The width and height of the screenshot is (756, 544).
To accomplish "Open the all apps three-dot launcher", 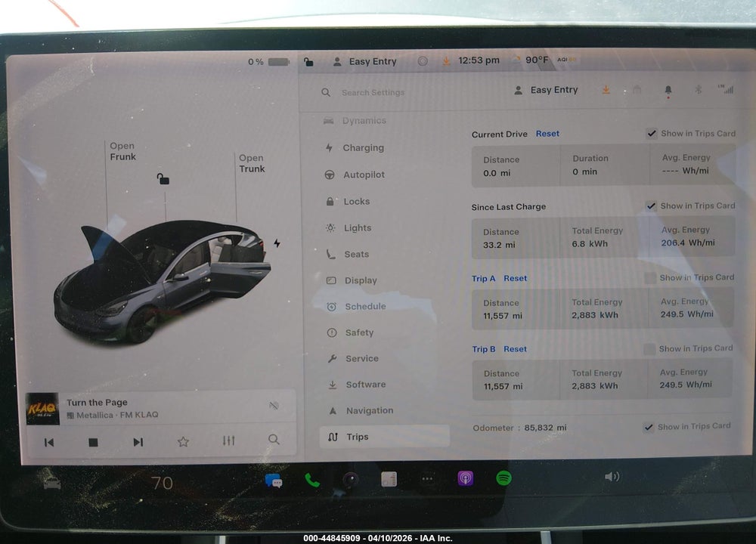I will tap(427, 478).
